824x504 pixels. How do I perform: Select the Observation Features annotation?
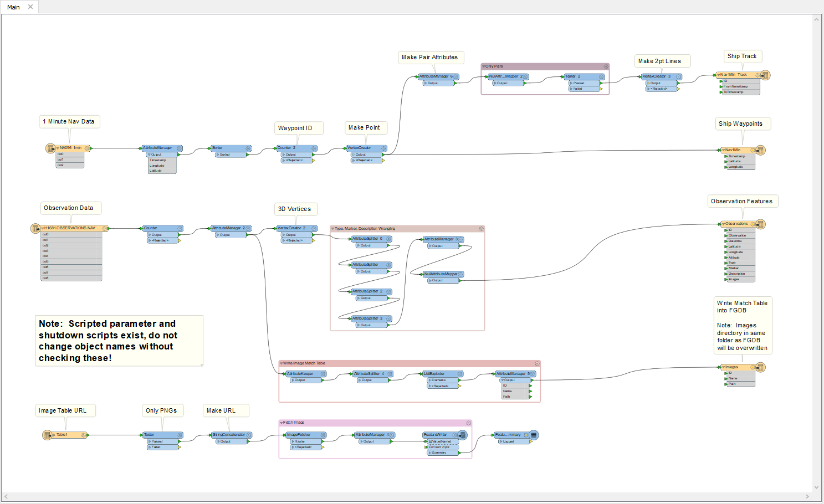click(743, 201)
